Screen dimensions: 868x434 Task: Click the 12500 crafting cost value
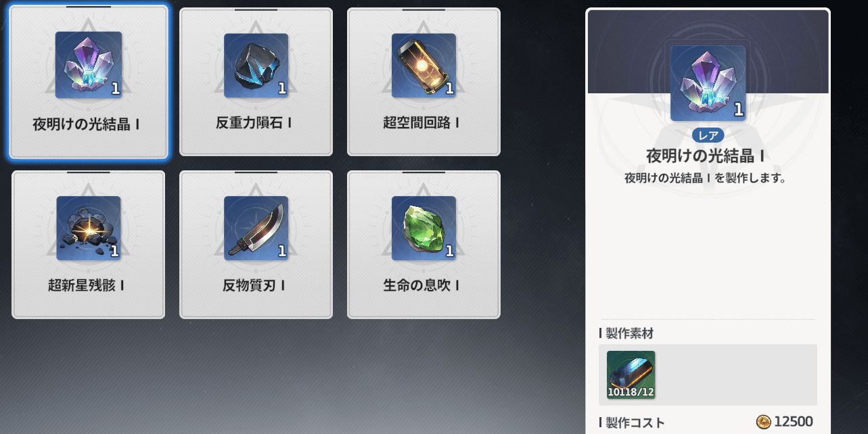pyautogui.click(x=794, y=422)
